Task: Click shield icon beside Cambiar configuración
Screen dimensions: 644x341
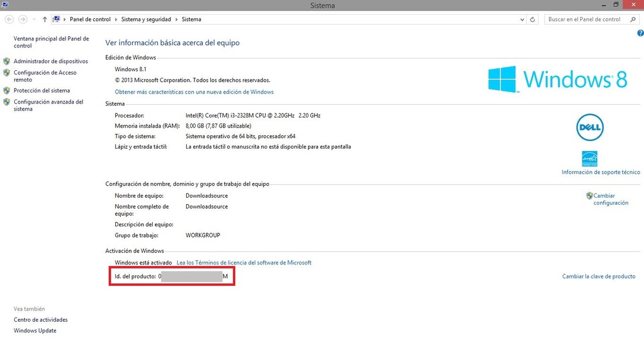Action: pyautogui.click(x=590, y=196)
